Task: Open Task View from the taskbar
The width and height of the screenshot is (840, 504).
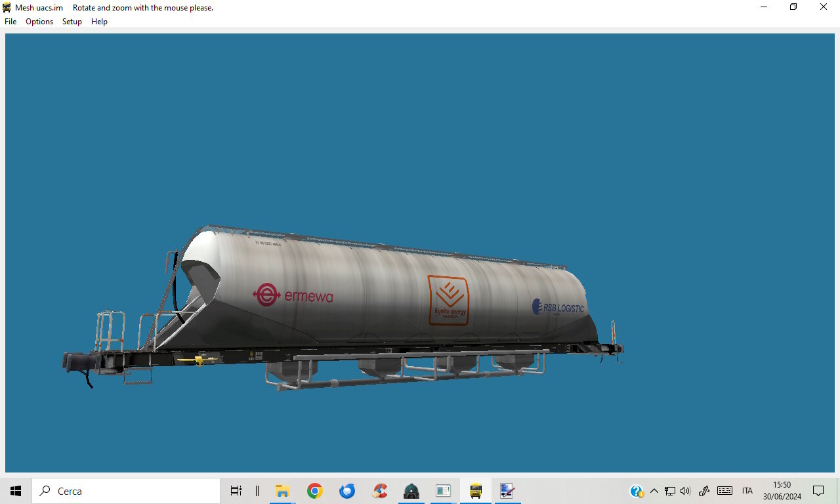Action: (x=236, y=491)
